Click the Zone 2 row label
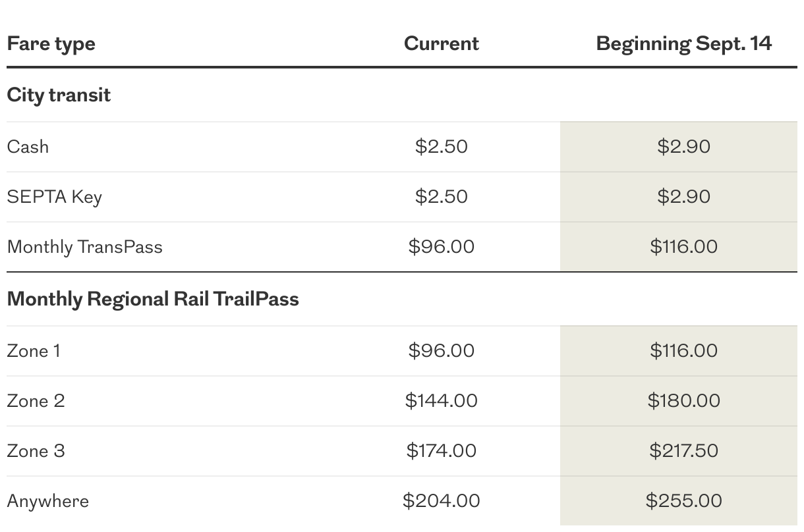Screen dimensions: 804x532 [36, 401]
